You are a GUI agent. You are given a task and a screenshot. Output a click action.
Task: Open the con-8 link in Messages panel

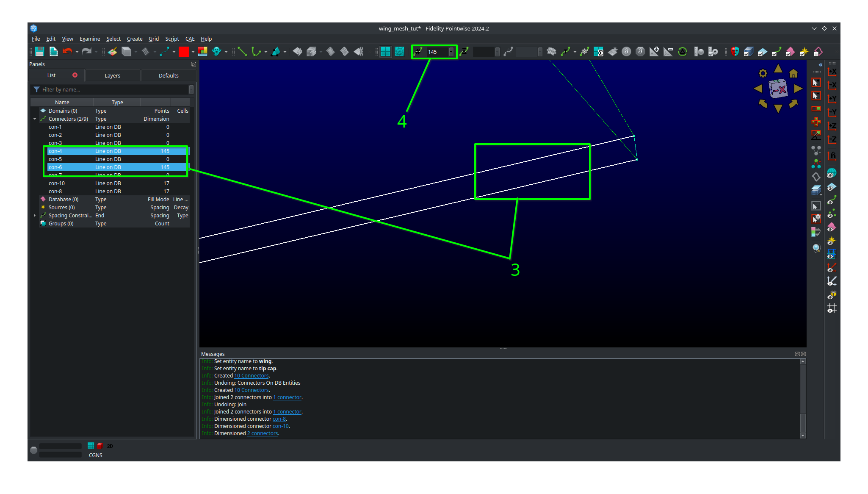click(x=279, y=419)
